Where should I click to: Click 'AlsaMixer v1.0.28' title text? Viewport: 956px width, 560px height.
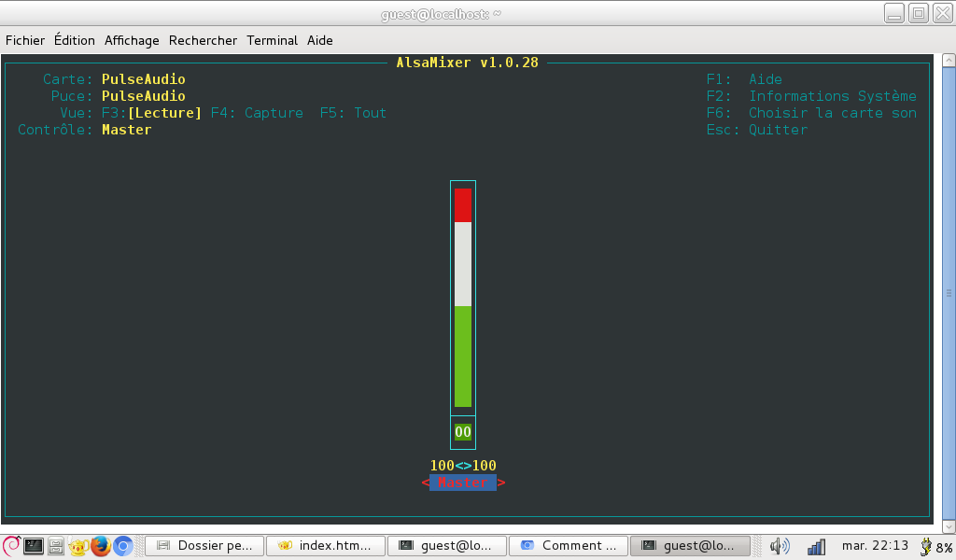467,63
